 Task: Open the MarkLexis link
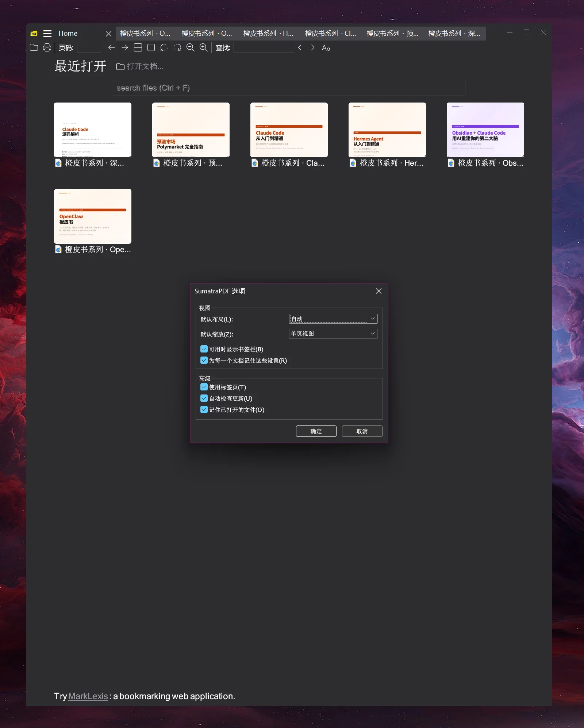tap(88, 696)
